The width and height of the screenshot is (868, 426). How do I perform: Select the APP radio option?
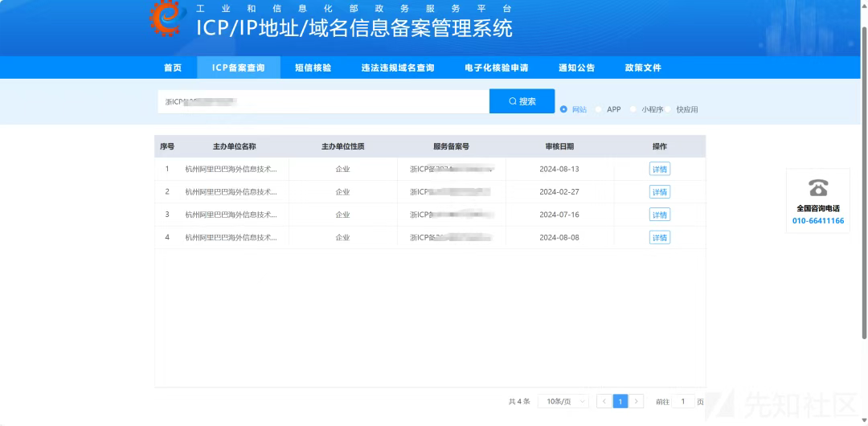pyautogui.click(x=598, y=109)
